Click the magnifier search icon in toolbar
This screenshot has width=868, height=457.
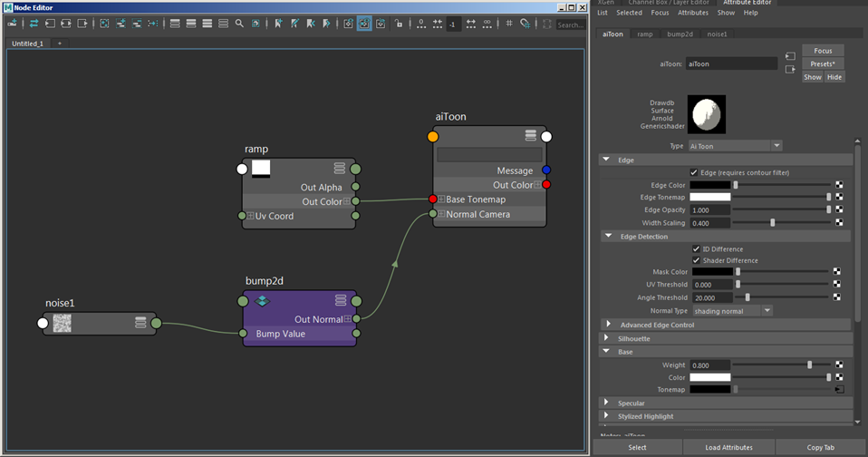240,24
